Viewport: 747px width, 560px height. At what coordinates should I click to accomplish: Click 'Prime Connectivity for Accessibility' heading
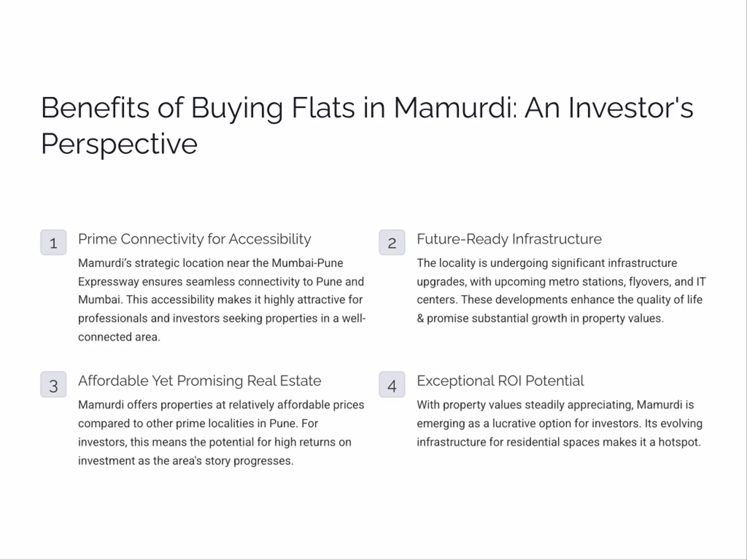pos(195,239)
